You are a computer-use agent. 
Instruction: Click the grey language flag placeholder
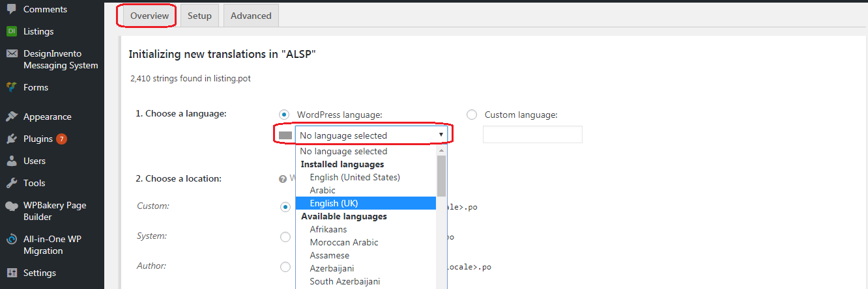click(285, 135)
